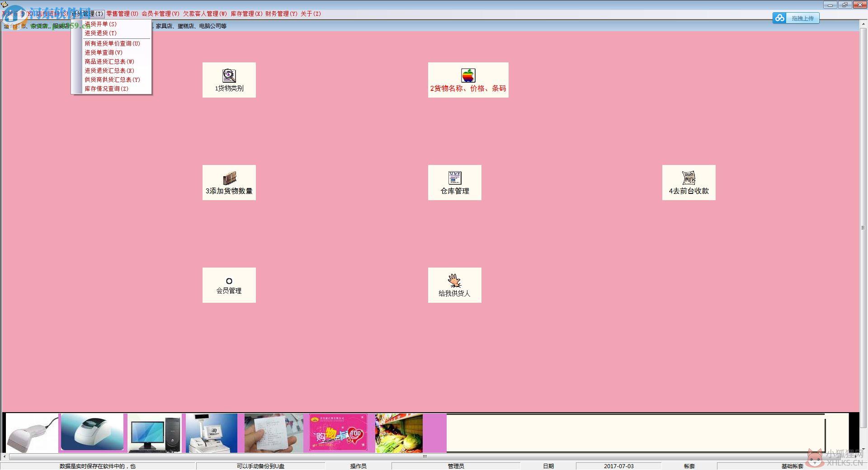Click the 3添加货物数量 icon tile
The width and height of the screenshot is (868, 470).
(x=229, y=183)
